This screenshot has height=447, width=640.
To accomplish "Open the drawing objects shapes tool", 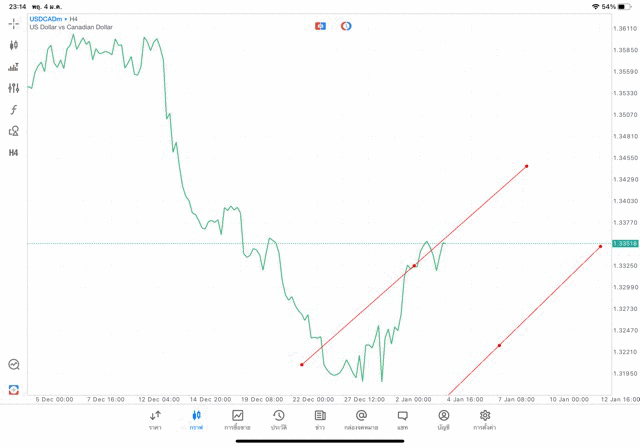I will click(14, 131).
